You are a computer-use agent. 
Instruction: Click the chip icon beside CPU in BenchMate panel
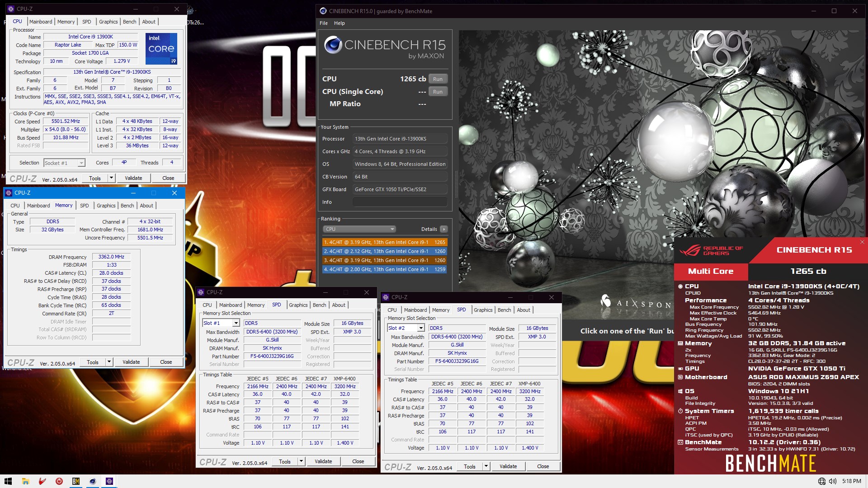[x=680, y=286]
